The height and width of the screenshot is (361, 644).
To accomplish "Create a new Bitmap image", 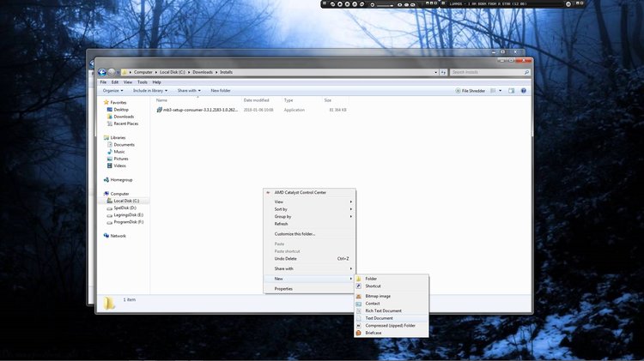I will tap(392, 296).
